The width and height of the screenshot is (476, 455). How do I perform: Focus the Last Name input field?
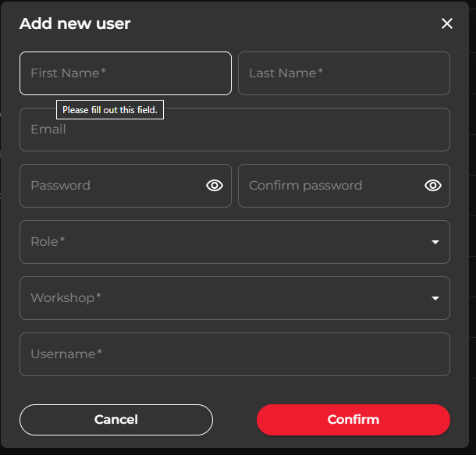point(344,73)
